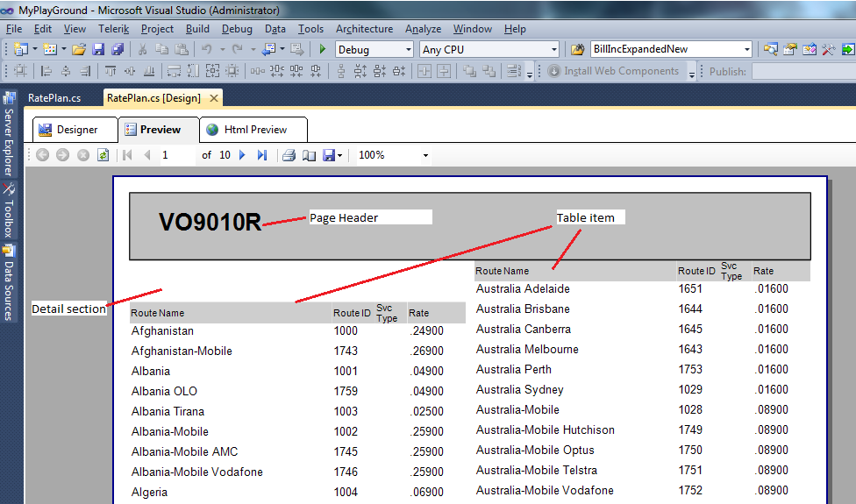This screenshot has height=504, width=856.
Task: Click the New Project toolbar icon
Action: (x=21, y=50)
